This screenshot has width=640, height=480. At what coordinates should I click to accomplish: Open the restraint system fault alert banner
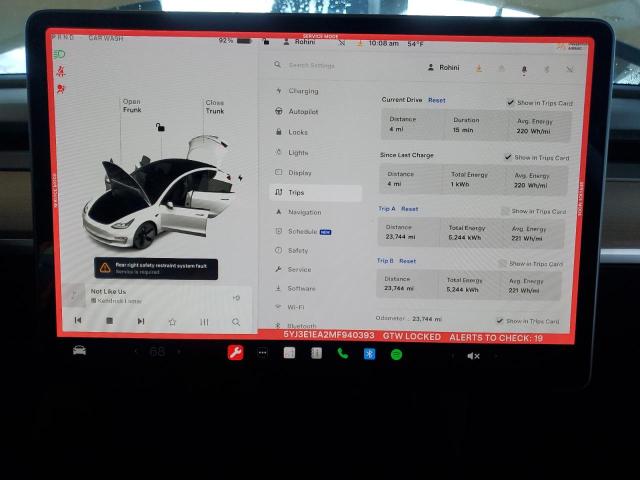tap(156, 269)
